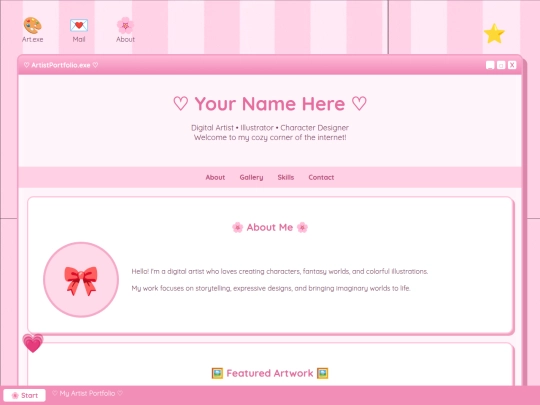Close the ArtistPortfolio.exe window

click(x=512, y=65)
